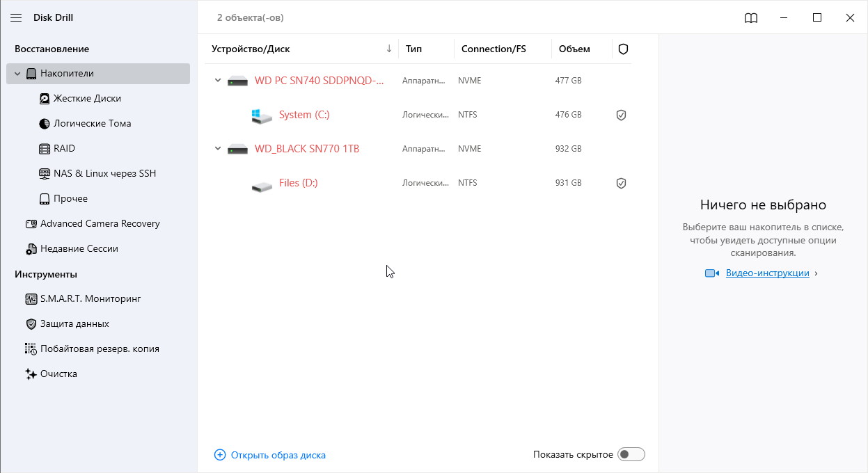Screen dimensions: 868x473
Task: Select the RAID icon in sidebar
Action: click(45, 149)
